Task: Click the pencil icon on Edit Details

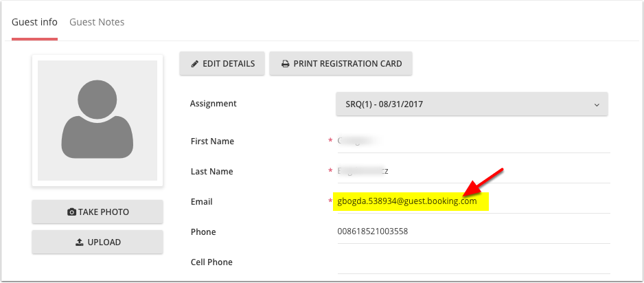Action: click(195, 64)
